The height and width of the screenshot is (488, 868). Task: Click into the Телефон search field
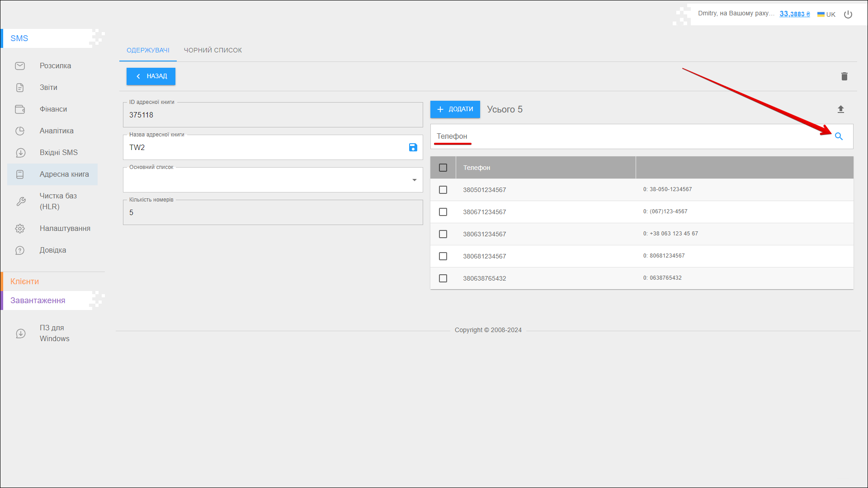click(x=628, y=136)
